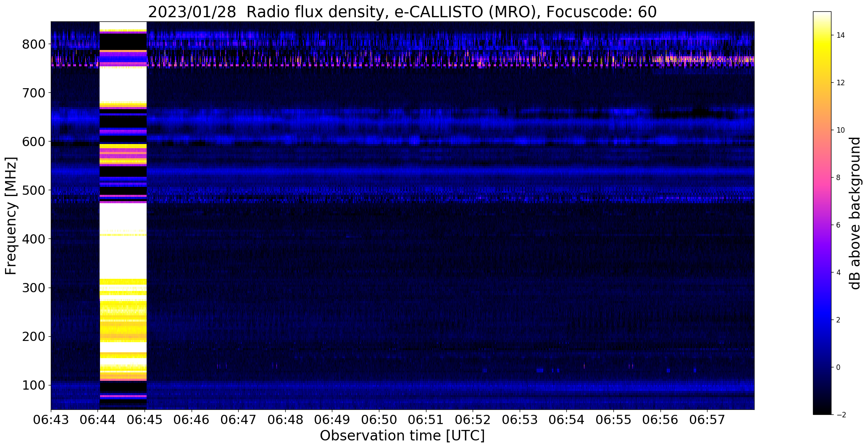
Task: Click the colorbar value 4
Action: pos(839,272)
